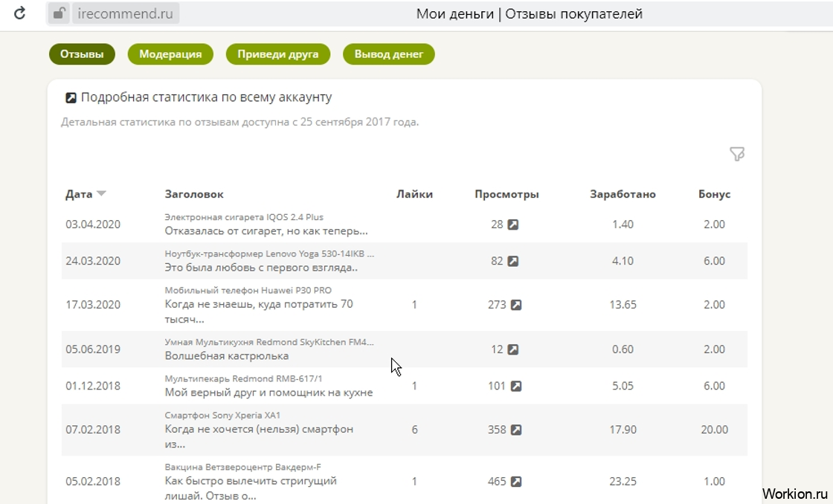Click the Бонус column header
This screenshot has width=833, height=504.
[714, 194]
